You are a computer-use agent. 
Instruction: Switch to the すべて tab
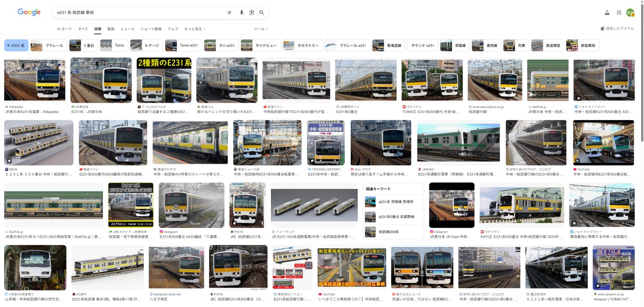pos(83,29)
